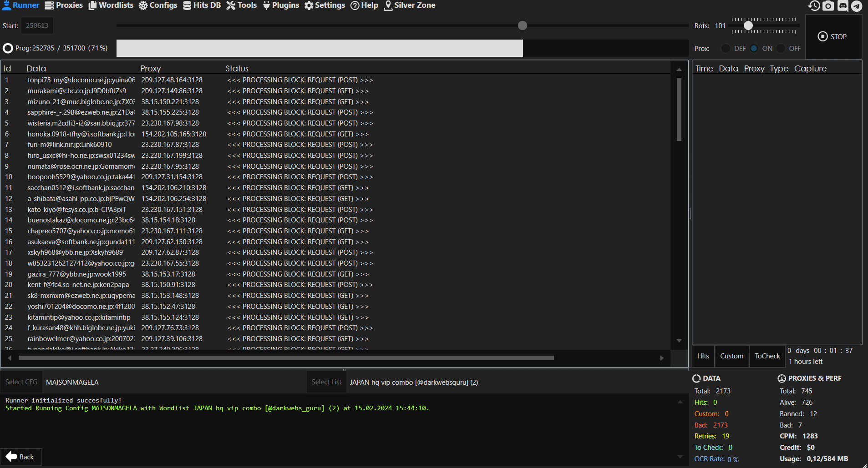Click proxy cell 209.127.48.164:3128
868x468 pixels.
172,80
